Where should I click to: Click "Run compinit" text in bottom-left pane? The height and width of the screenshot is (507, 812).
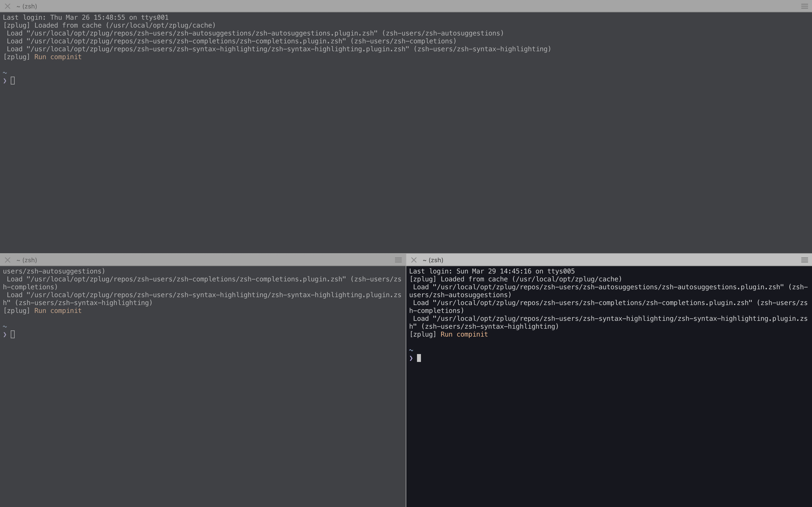point(58,311)
